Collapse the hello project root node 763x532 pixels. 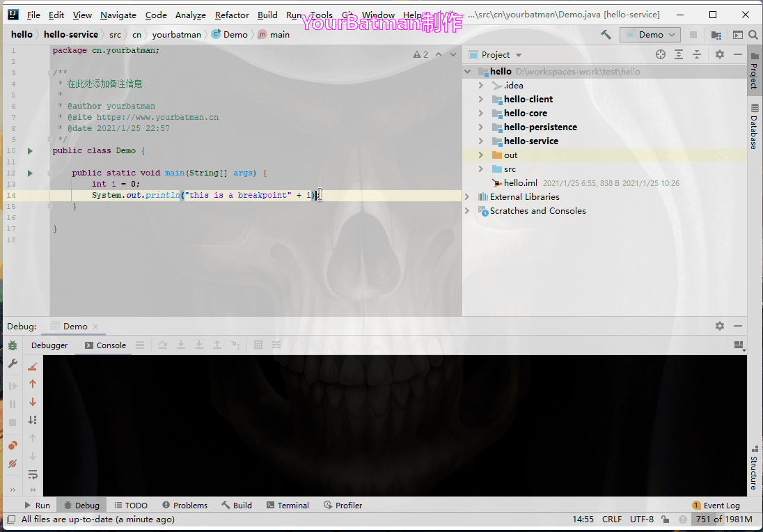(468, 72)
